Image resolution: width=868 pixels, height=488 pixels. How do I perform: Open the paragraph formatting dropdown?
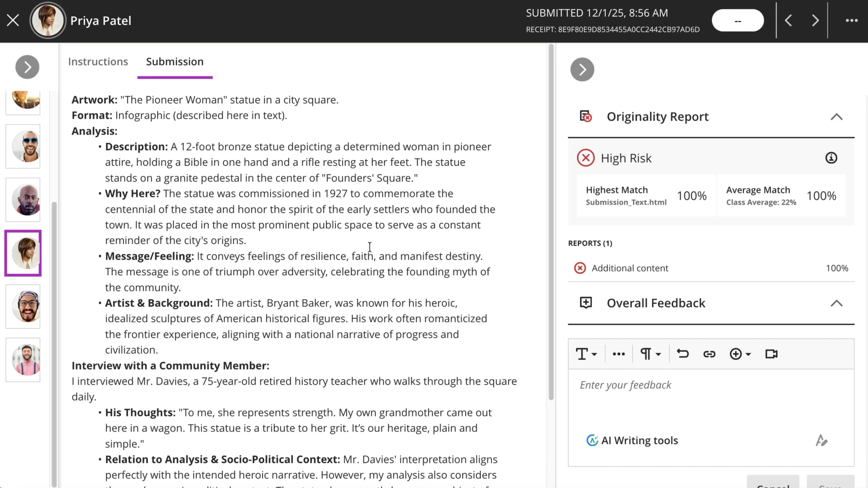coord(650,354)
